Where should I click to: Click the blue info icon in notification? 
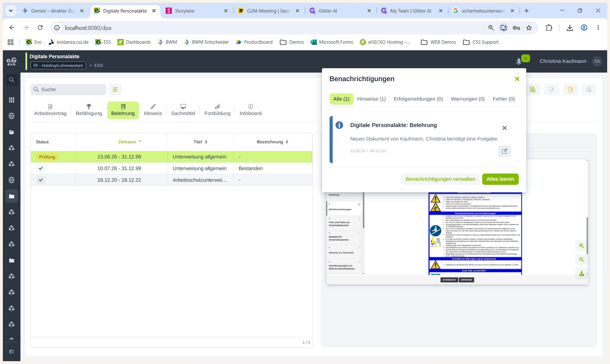pyautogui.click(x=339, y=125)
